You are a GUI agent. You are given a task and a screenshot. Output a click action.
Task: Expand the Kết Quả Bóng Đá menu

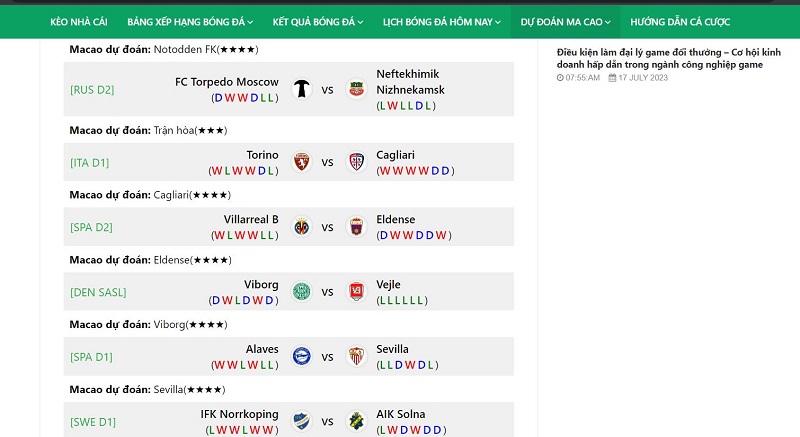317,22
